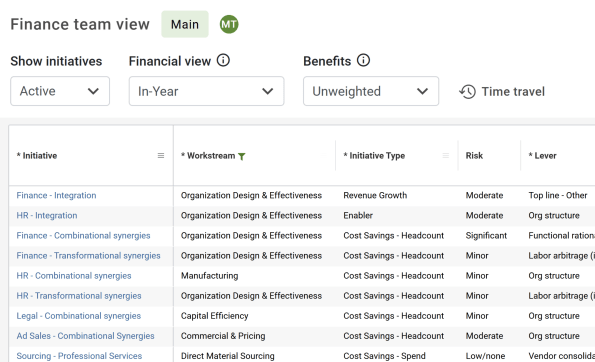Sort by the Workstream column header
This screenshot has width=595, height=362.
pos(208,156)
